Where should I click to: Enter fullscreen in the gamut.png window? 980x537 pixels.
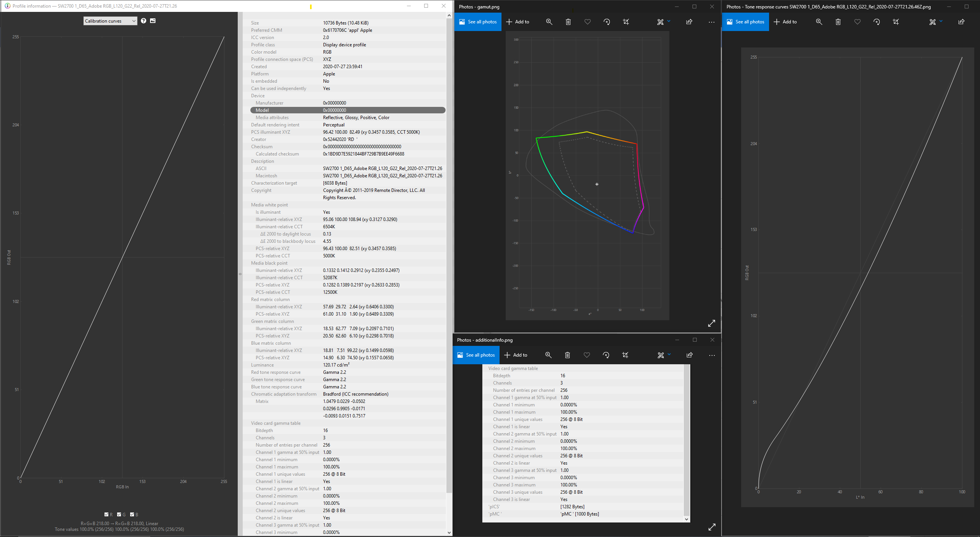711,324
